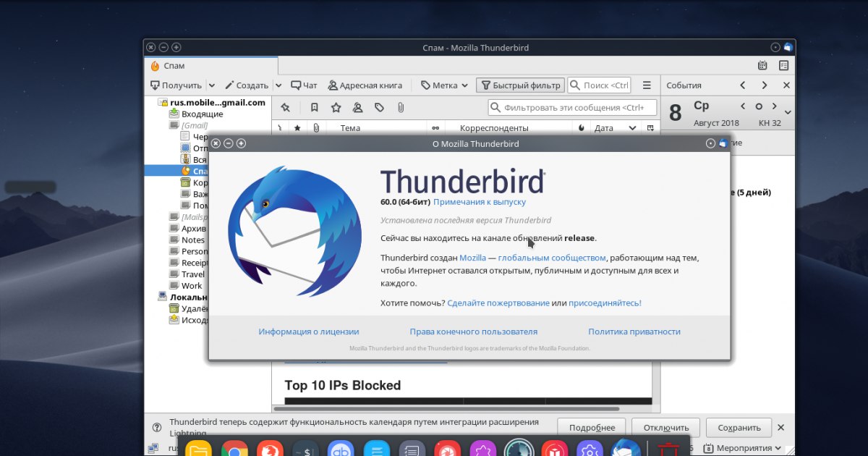Click the Создать message button
This screenshot has height=456, width=868.
246,85
